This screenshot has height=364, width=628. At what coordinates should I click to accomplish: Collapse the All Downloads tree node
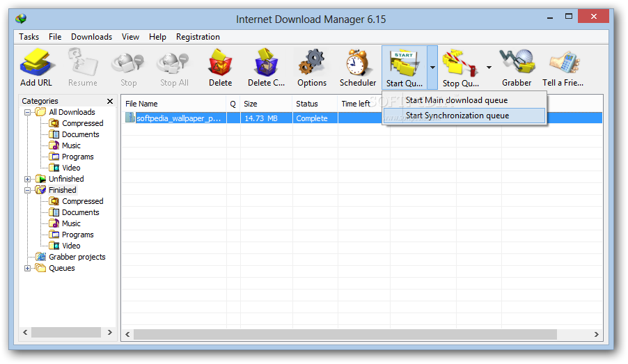(27, 112)
